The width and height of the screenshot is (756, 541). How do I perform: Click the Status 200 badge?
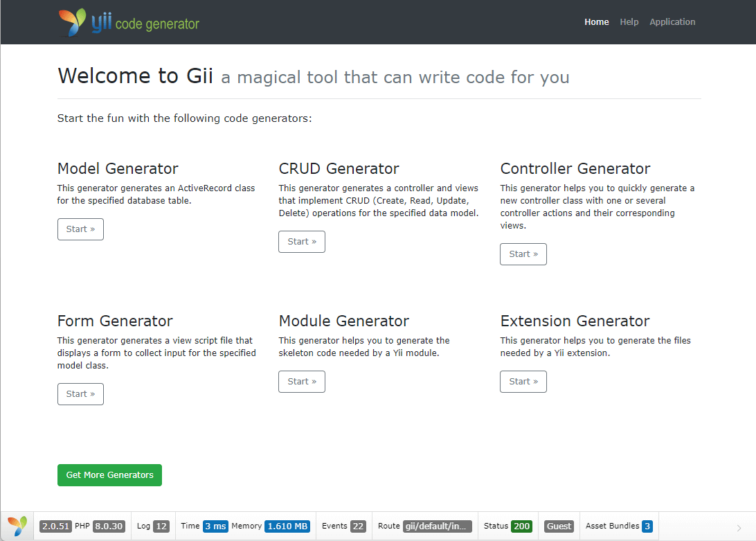click(507, 526)
